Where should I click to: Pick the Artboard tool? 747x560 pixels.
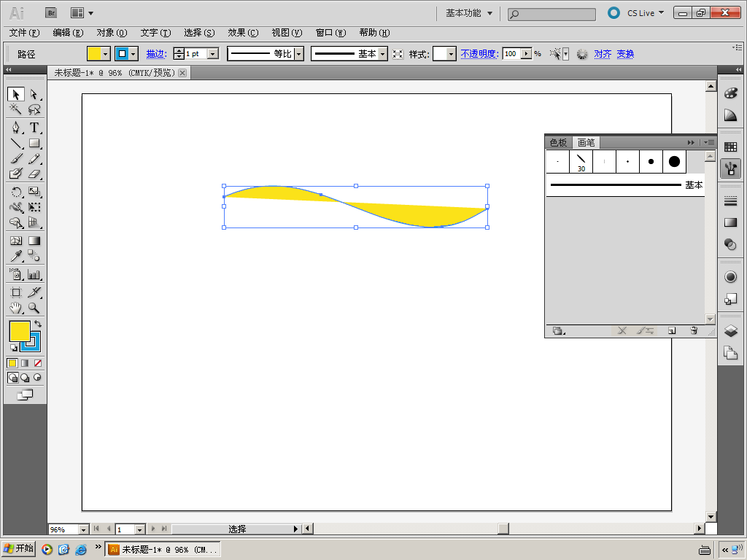16,292
